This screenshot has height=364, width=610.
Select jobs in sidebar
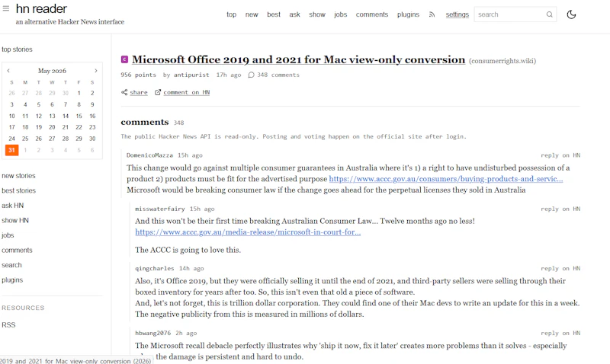coord(8,235)
